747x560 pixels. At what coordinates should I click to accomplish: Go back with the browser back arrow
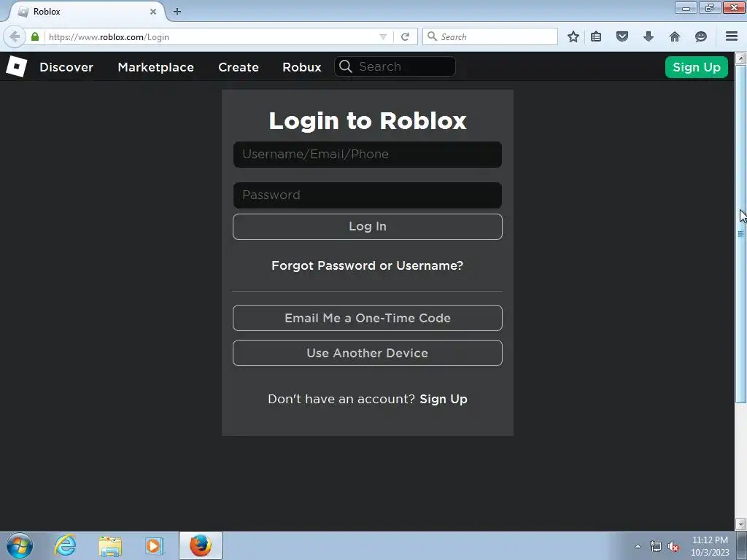(15, 36)
